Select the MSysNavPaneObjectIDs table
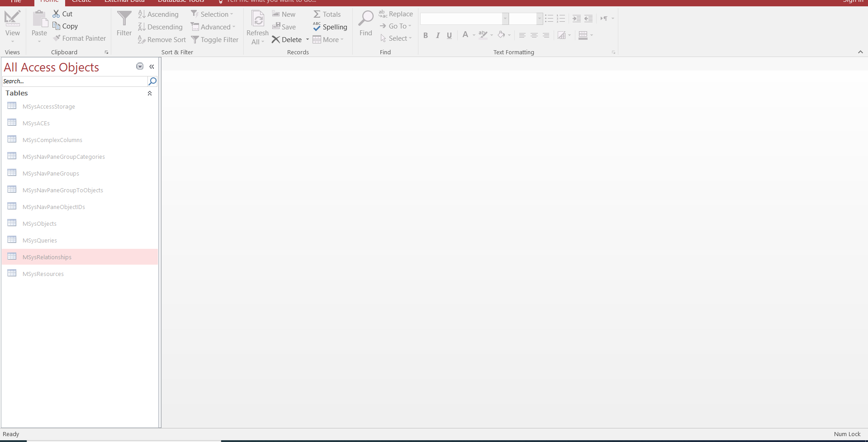The width and height of the screenshot is (868, 442). pos(80,207)
